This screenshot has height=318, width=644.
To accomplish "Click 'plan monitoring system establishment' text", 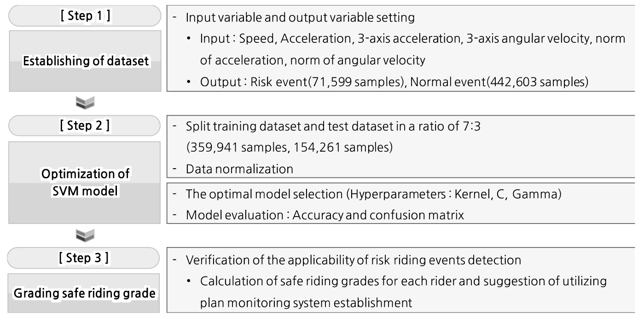I will [305, 303].
